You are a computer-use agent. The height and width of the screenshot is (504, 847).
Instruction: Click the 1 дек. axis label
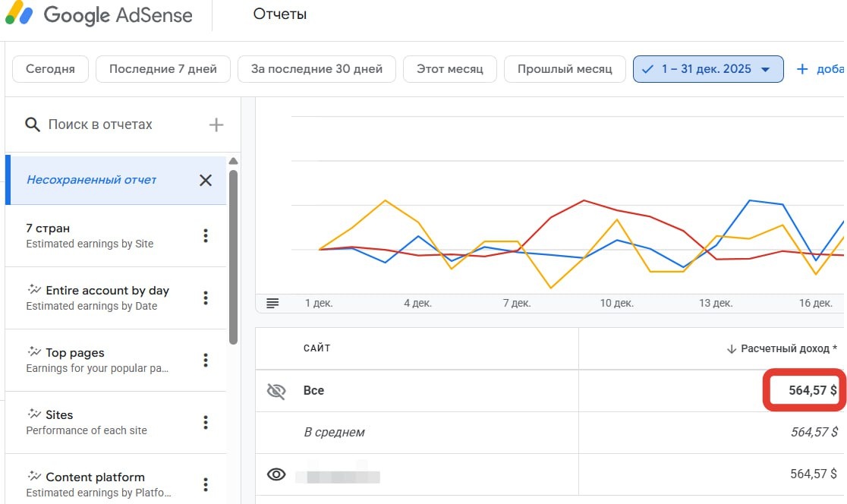tap(319, 304)
